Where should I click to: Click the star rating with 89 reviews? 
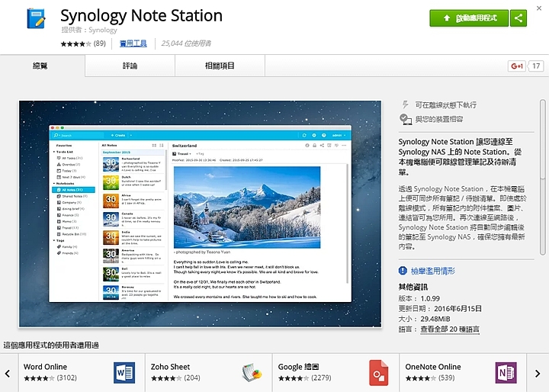coord(83,43)
